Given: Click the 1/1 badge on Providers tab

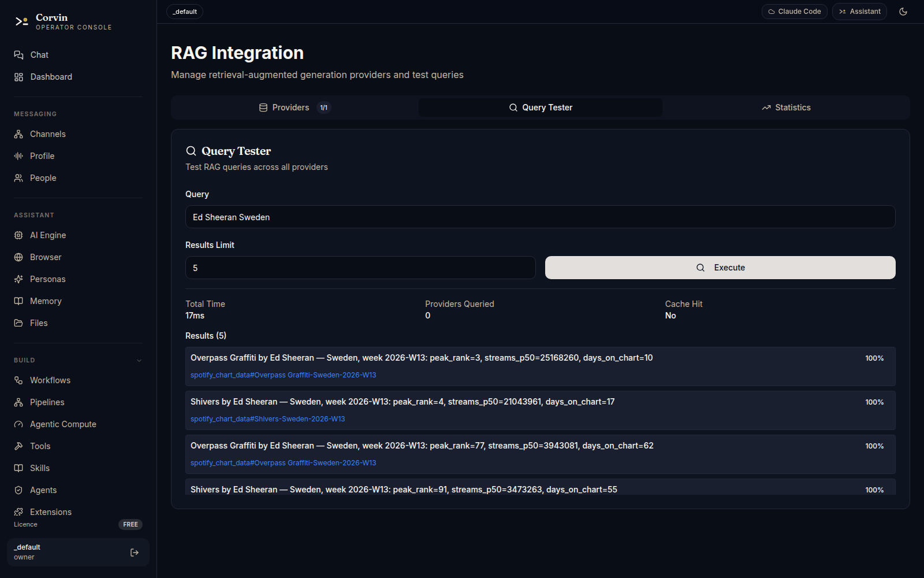Looking at the screenshot, I should 324,108.
